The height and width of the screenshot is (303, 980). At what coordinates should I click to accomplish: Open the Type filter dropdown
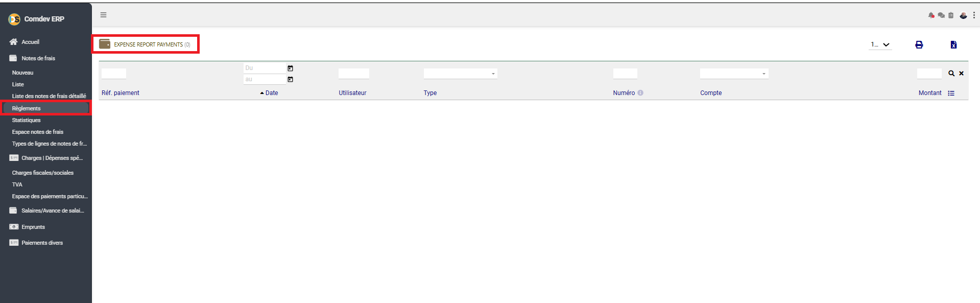(460, 74)
